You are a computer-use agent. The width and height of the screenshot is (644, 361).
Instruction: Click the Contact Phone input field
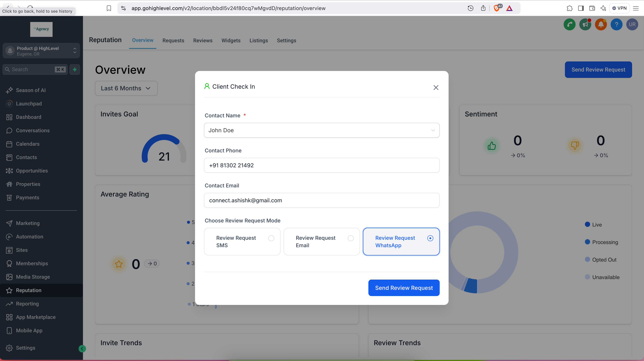(321, 165)
